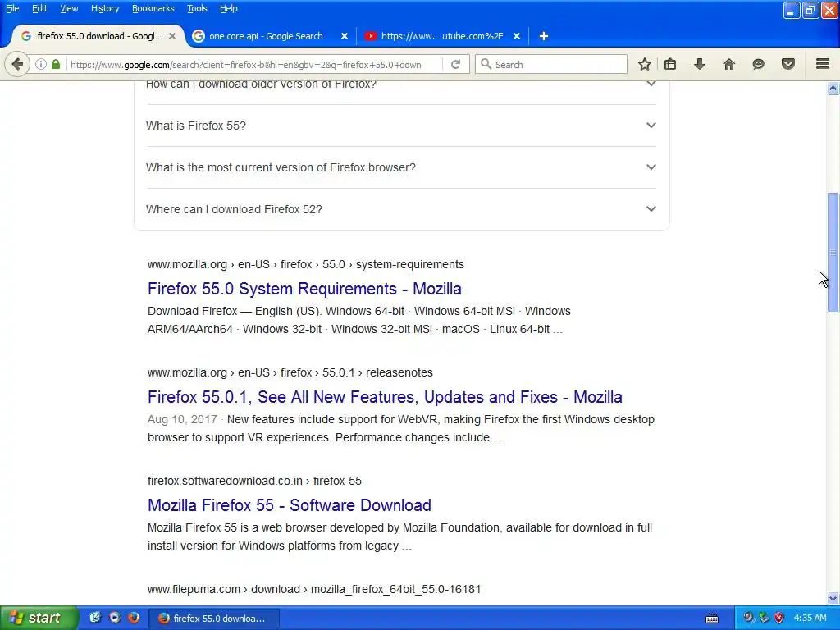840x630 pixels.
Task: Switch to the YouTube tab
Action: click(x=442, y=36)
